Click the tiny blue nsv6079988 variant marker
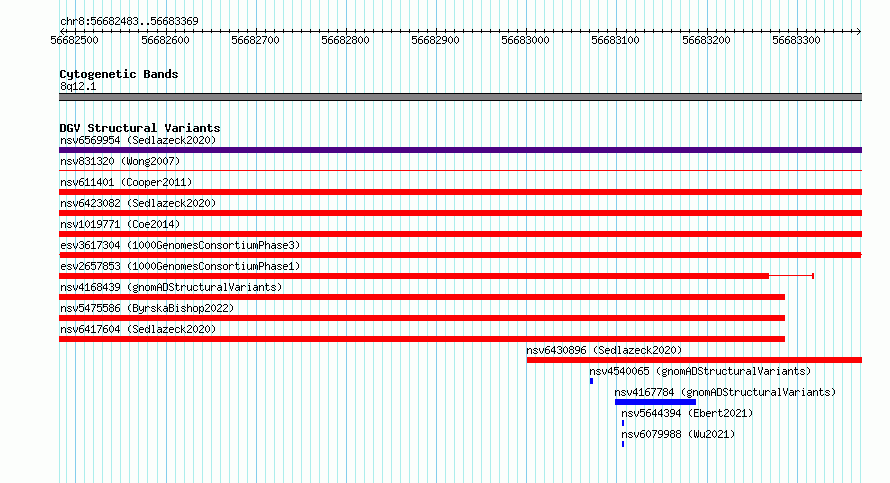 point(623,444)
